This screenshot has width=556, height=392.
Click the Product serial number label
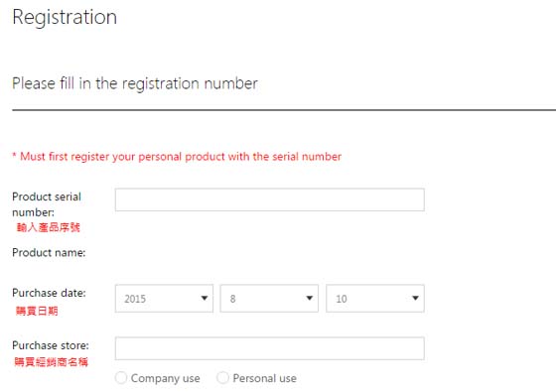47,204
